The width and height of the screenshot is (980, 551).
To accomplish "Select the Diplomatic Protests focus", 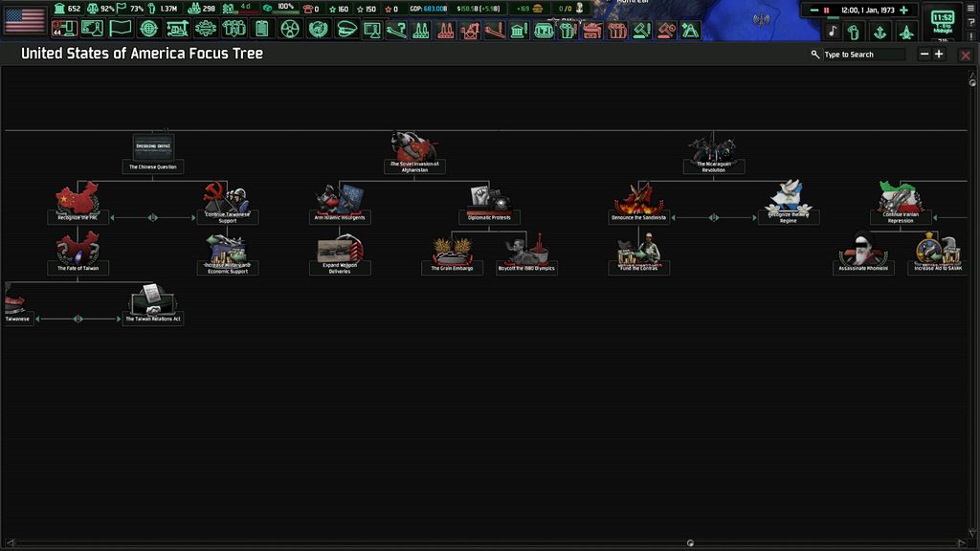I will [x=489, y=203].
